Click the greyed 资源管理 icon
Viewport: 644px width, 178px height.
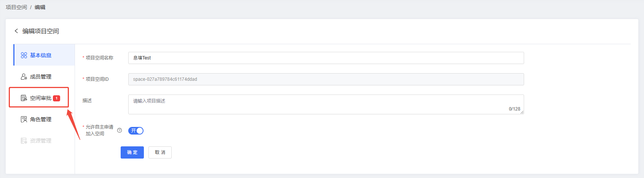[x=24, y=141]
